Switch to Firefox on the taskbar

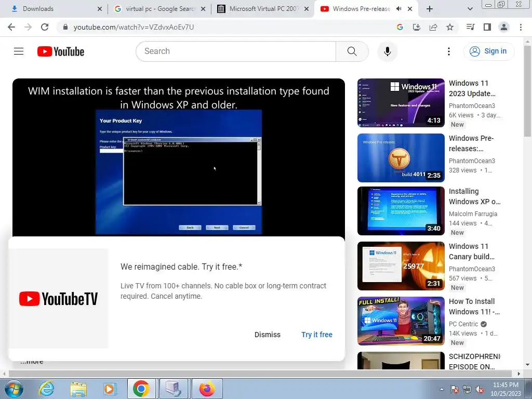(x=207, y=389)
